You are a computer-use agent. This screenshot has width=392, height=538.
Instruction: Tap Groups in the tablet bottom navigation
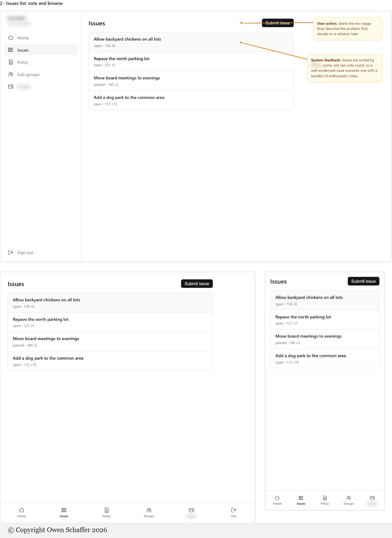[149, 512]
